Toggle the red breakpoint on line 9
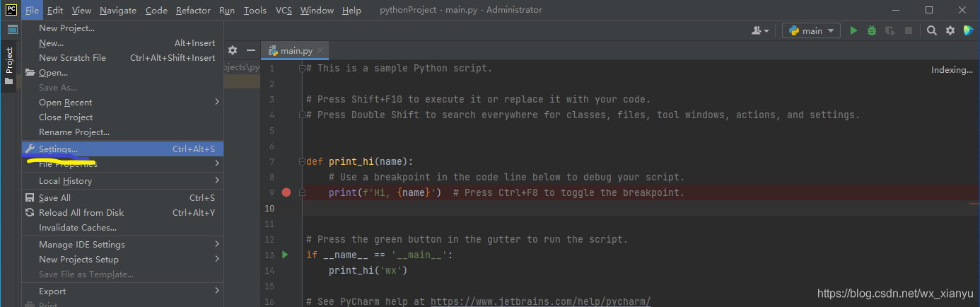 (286, 192)
